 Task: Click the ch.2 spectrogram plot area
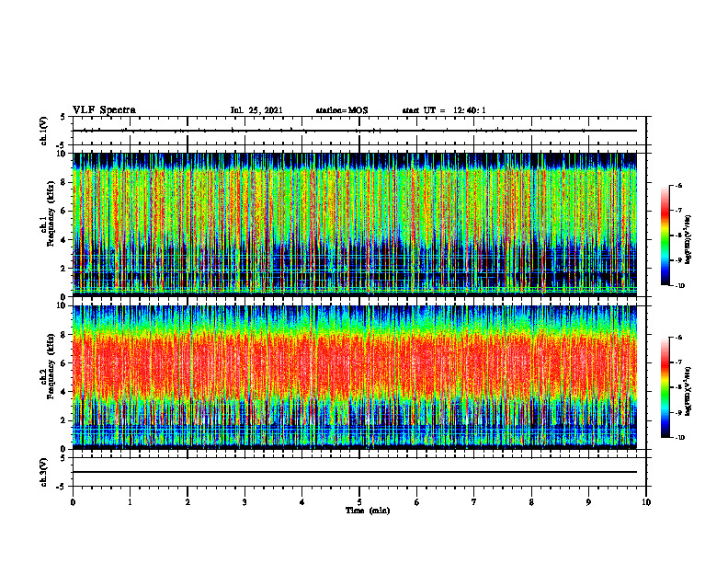[x=355, y=377]
